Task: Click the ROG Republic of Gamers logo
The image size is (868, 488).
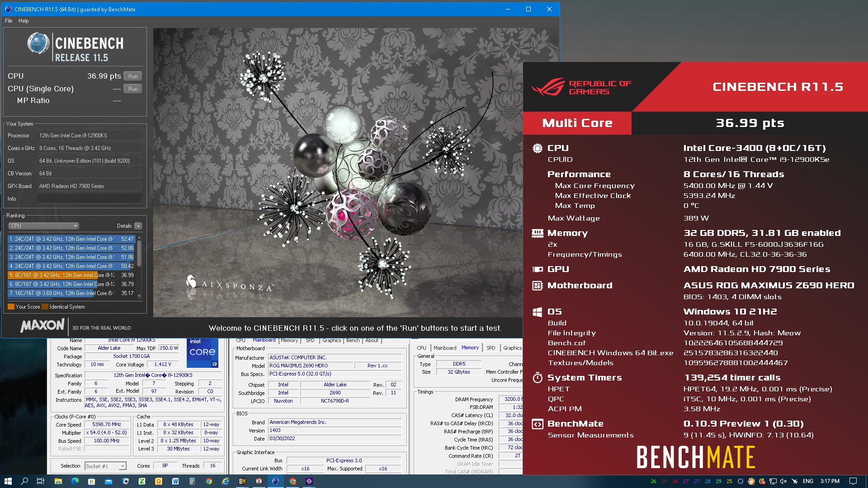Action: [x=581, y=87]
